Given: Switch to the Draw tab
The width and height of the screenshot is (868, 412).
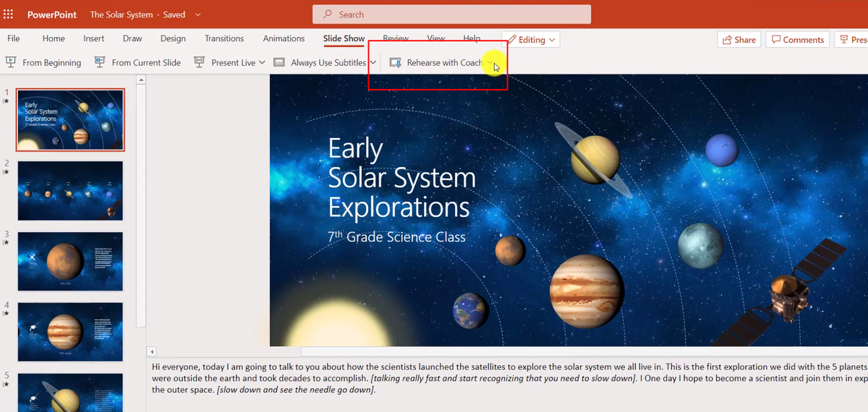Looking at the screenshot, I should click(x=132, y=38).
